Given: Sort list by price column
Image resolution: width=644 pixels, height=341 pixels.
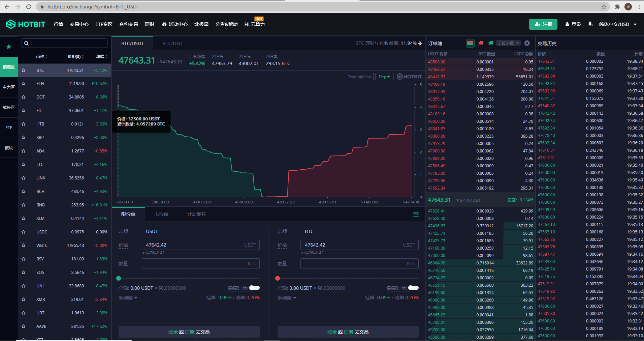Looking at the screenshot, I should (76, 57).
